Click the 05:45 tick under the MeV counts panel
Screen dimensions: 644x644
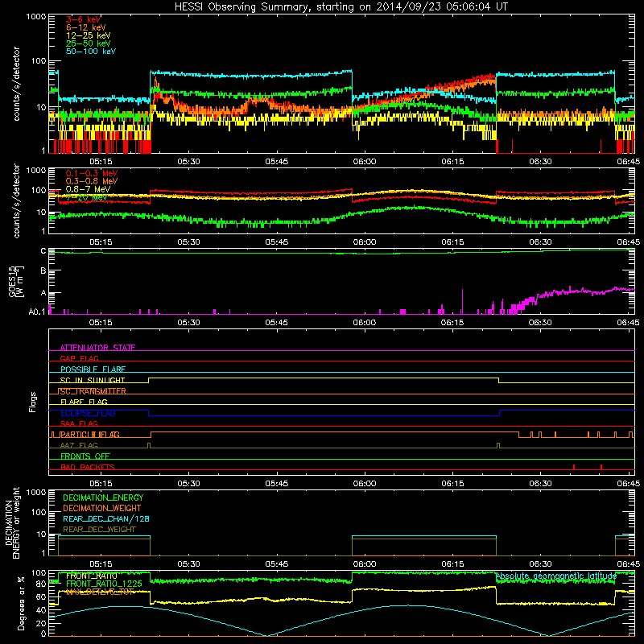tap(277, 242)
